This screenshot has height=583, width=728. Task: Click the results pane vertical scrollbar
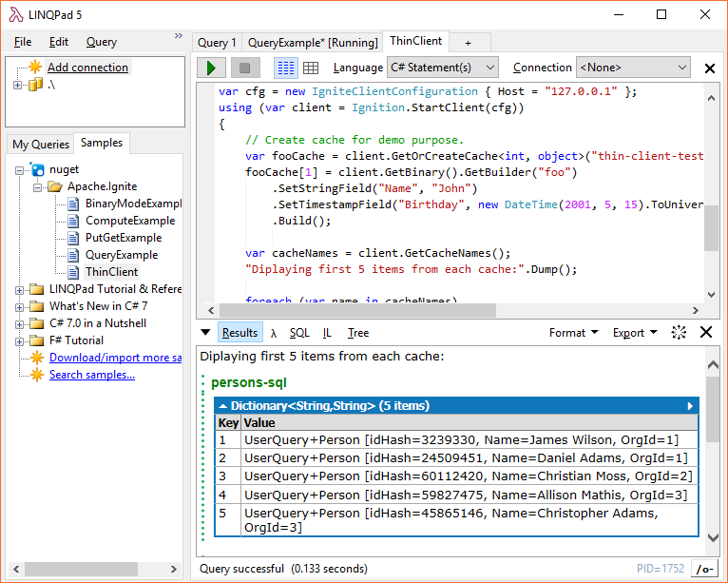713,409
